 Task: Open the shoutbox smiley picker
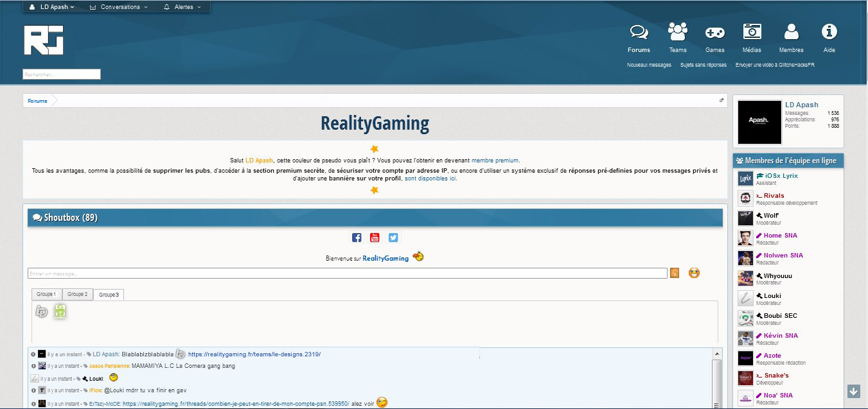[694, 273]
